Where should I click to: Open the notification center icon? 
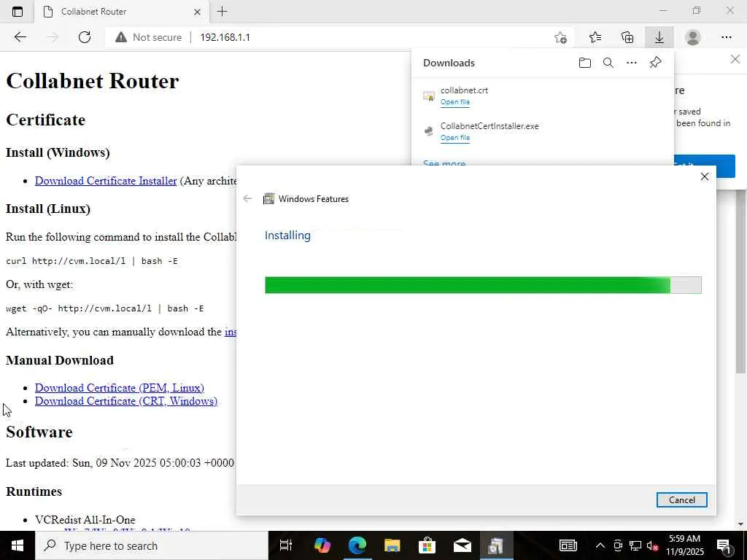tap(724, 546)
